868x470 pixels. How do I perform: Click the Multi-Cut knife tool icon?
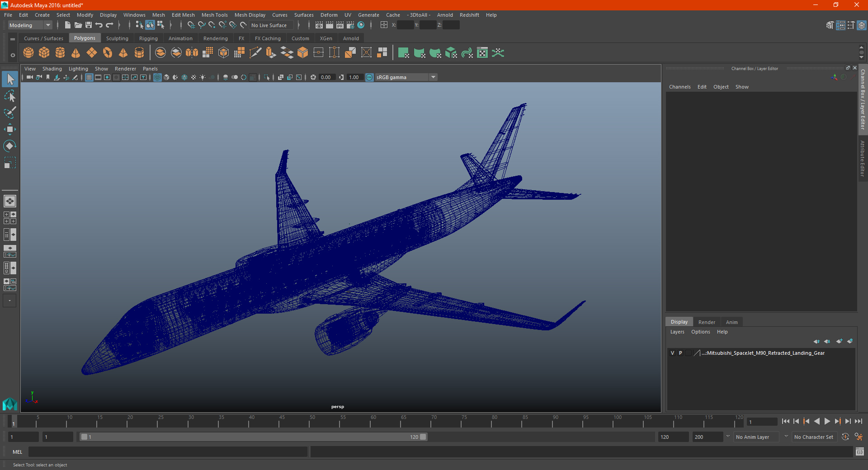point(255,53)
